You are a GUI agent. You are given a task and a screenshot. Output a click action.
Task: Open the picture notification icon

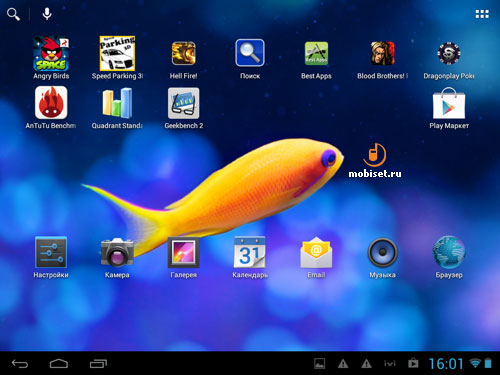click(320, 364)
